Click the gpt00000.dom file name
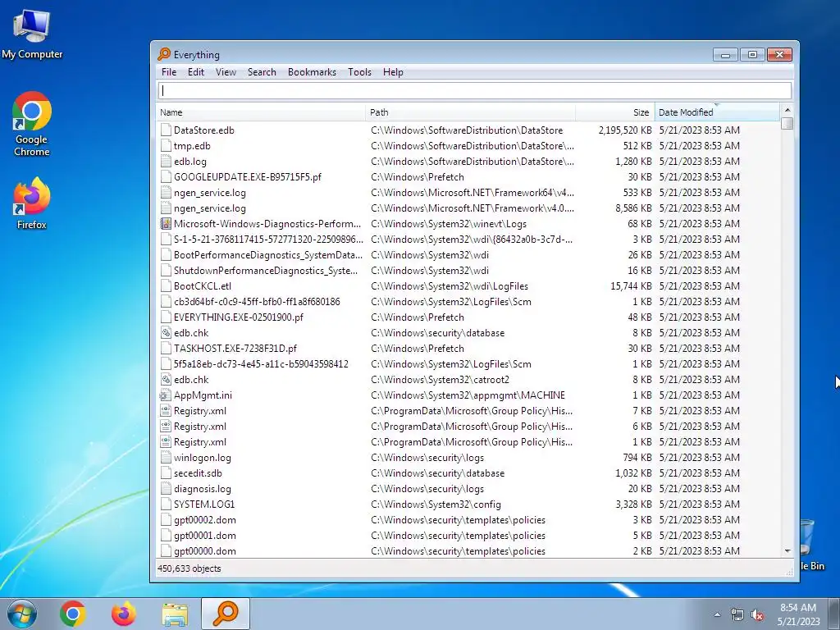Viewport: 840px width, 630px height. point(204,550)
